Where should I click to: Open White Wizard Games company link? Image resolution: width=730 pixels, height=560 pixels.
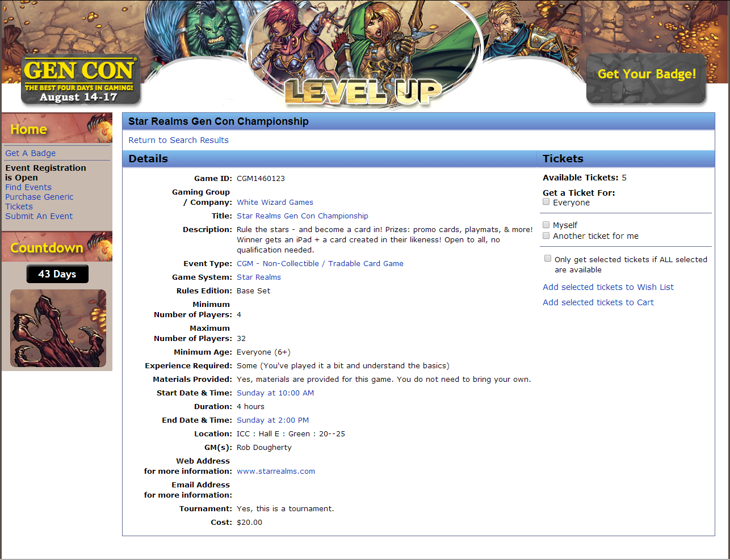click(275, 202)
